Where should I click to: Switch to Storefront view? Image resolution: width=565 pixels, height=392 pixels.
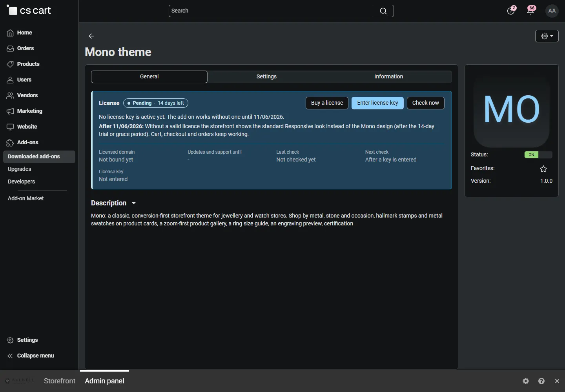[60, 381]
